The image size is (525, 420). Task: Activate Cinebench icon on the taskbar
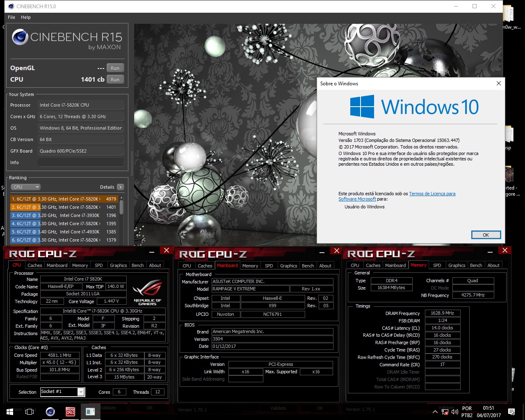[50, 411]
